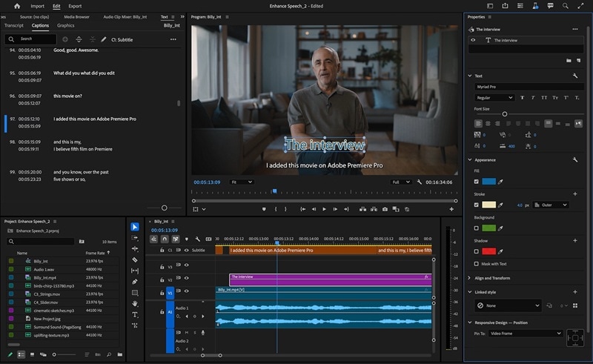The height and width of the screenshot is (364, 593).
Task: Select the Type tool in the toolbar
Action: (x=135, y=314)
